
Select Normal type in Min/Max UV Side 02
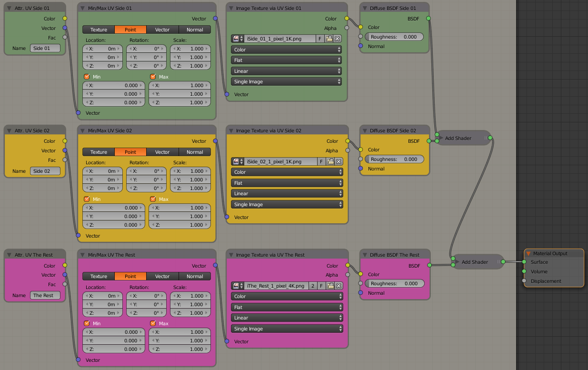[x=195, y=152]
